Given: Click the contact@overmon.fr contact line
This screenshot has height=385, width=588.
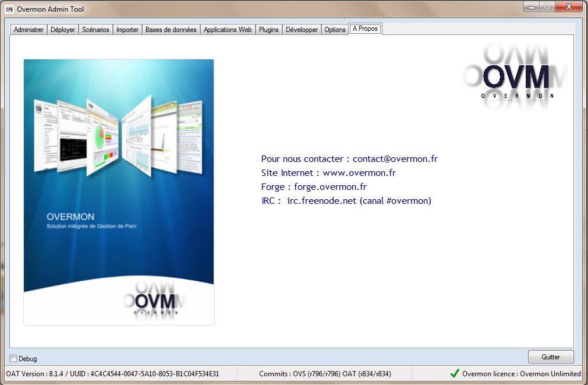Looking at the screenshot, I should tap(349, 159).
